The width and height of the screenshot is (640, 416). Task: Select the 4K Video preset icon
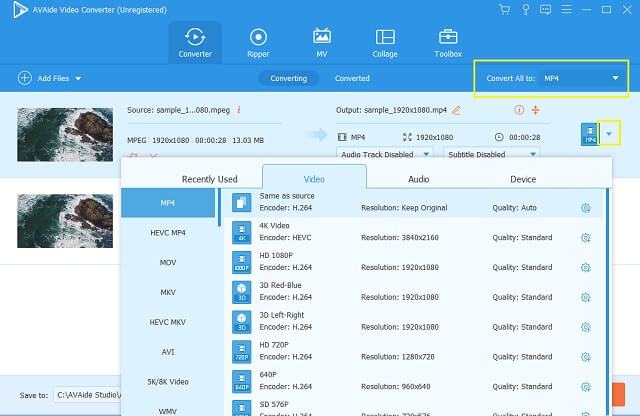point(242,232)
